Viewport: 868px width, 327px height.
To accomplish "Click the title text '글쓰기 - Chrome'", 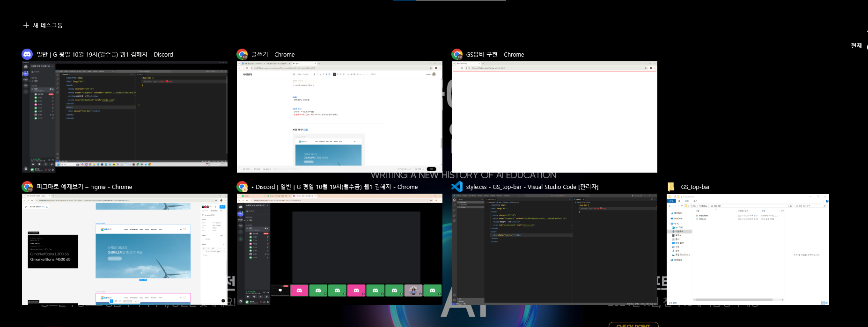I will click(x=273, y=54).
